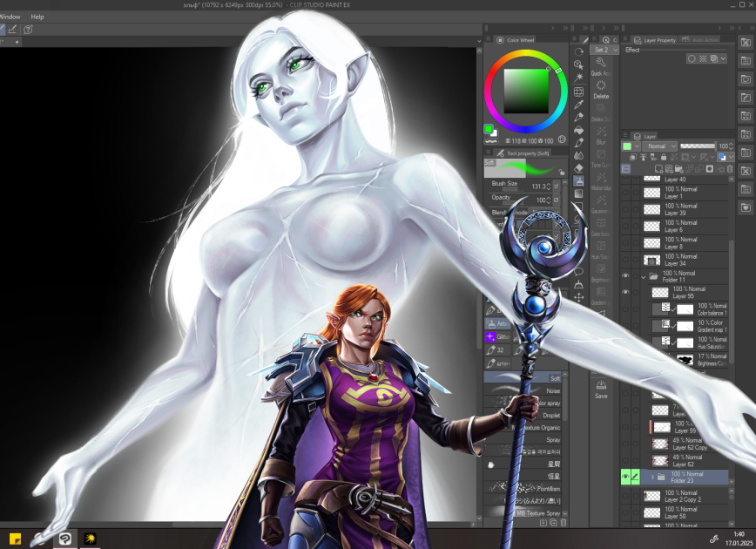Open the layer color dropdown arrow
756x549 pixels.
pos(732,157)
